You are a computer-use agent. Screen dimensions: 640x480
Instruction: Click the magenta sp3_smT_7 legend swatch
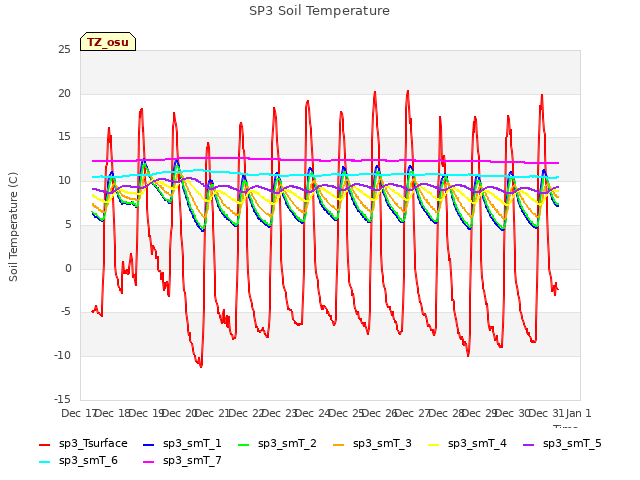149,462
